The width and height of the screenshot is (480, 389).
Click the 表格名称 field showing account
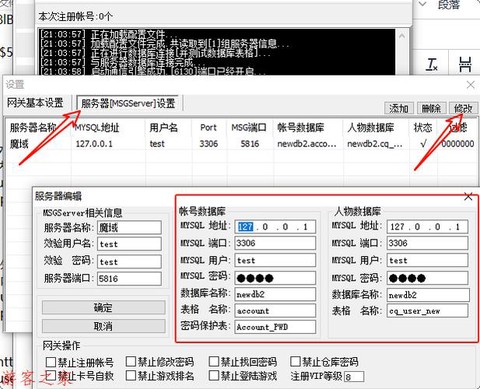(x=275, y=311)
